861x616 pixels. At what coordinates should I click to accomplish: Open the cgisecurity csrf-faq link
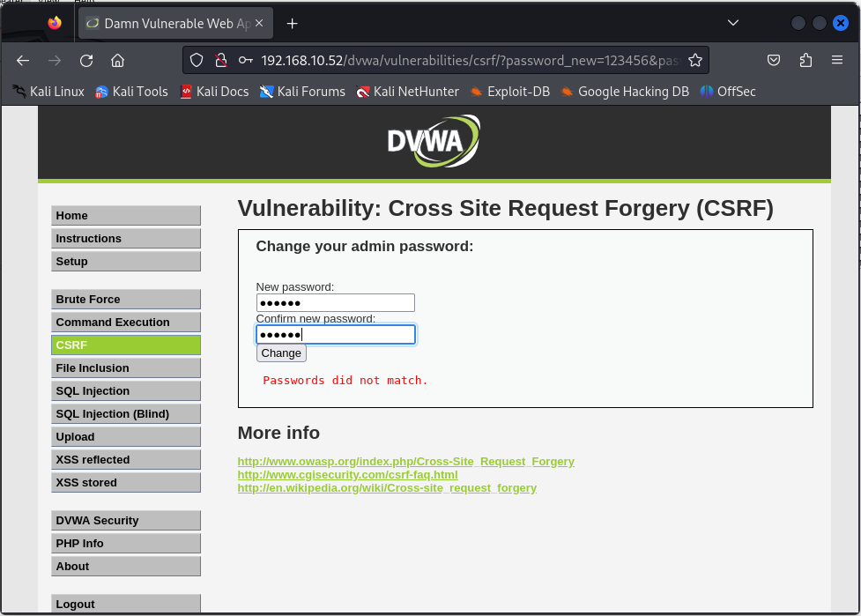pyautogui.click(x=347, y=474)
